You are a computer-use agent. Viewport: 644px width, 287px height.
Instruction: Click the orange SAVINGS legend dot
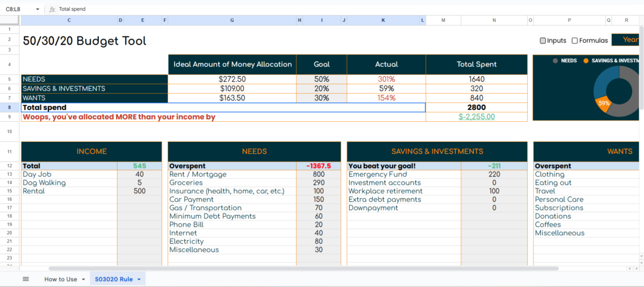tap(586, 61)
